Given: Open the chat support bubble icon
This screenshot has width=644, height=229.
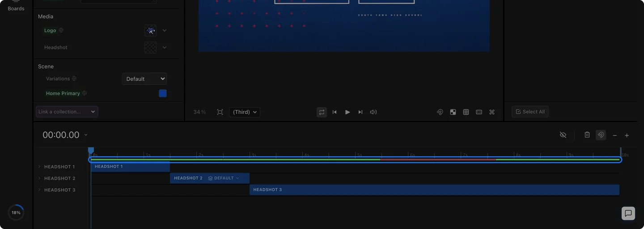Looking at the screenshot, I should click(628, 213).
